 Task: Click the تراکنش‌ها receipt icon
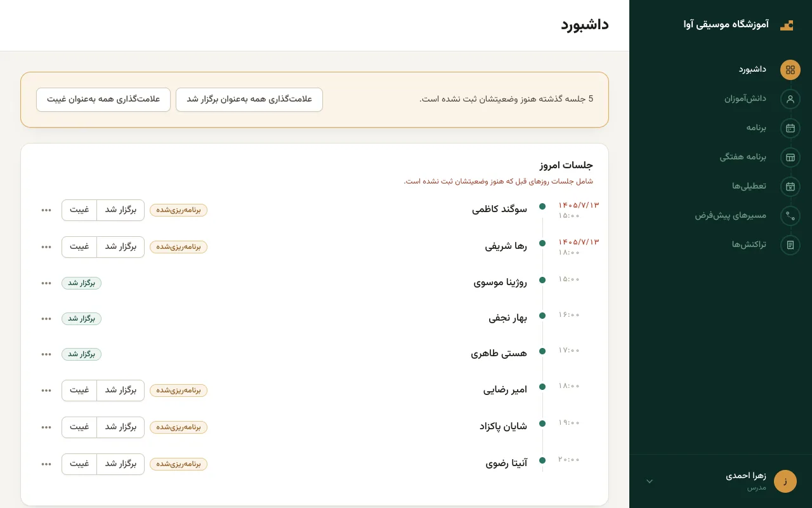pyautogui.click(x=790, y=245)
